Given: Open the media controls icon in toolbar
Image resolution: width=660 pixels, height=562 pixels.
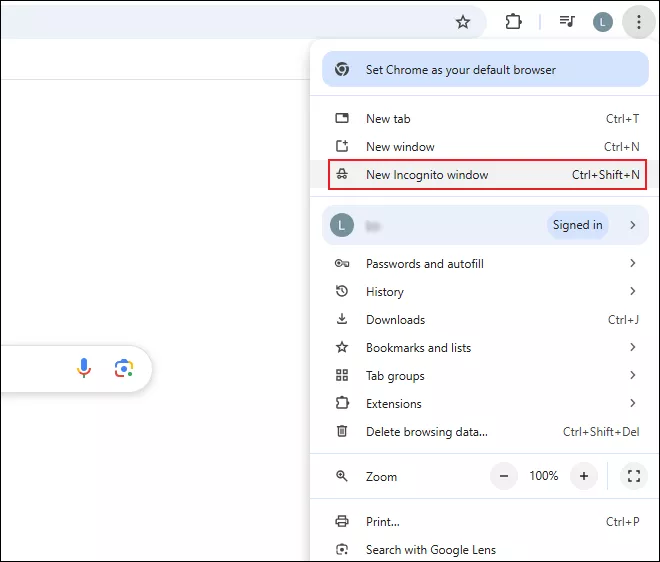Looking at the screenshot, I should click(567, 21).
